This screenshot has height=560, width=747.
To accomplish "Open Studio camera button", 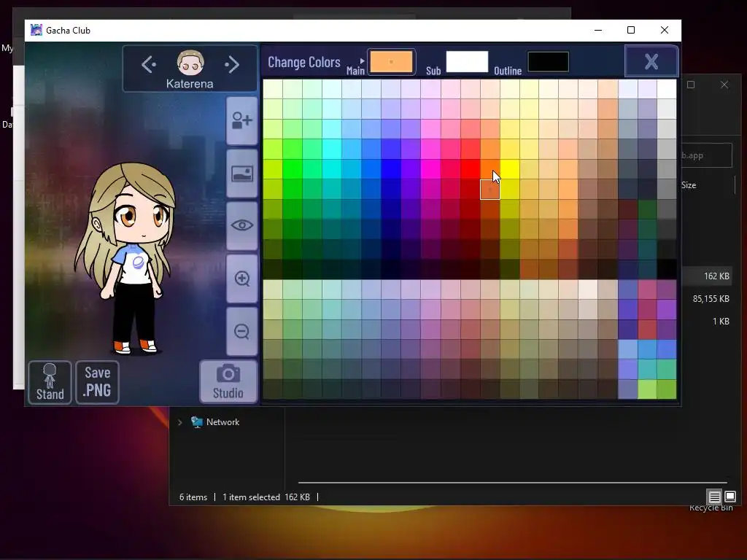I will pyautogui.click(x=228, y=382).
